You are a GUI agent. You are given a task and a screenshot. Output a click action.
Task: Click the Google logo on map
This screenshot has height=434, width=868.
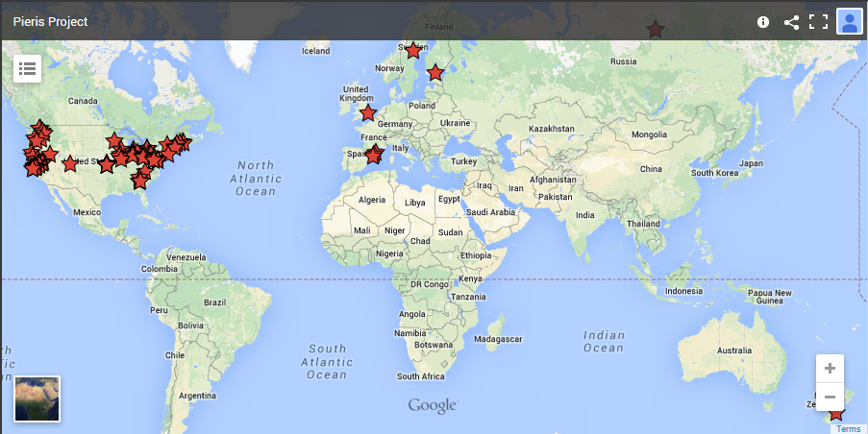point(432,405)
